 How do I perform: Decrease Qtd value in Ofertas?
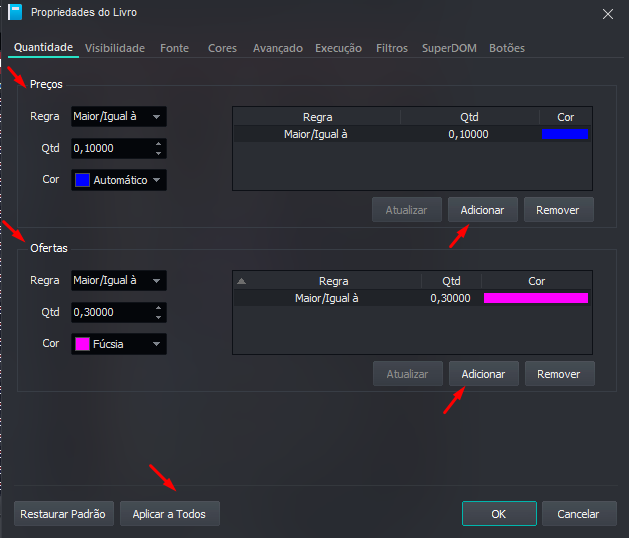pyautogui.click(x=158, y=317)
